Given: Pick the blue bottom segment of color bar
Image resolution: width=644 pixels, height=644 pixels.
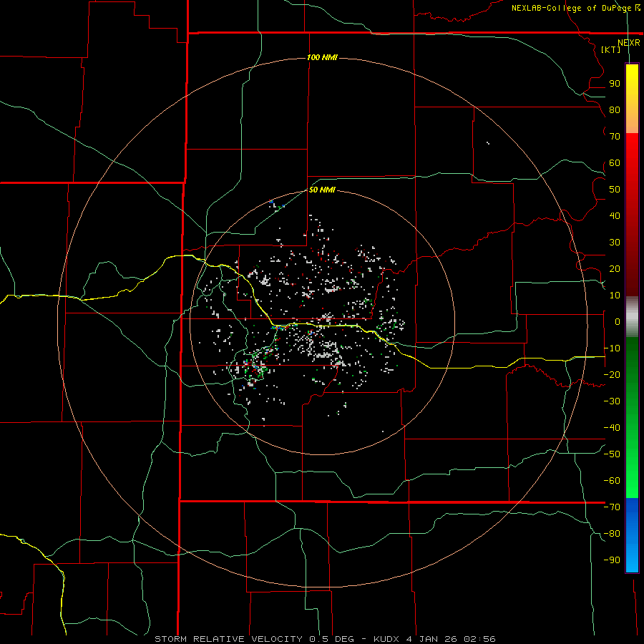Looking at the screenshot, I should [x=632, y=535].
